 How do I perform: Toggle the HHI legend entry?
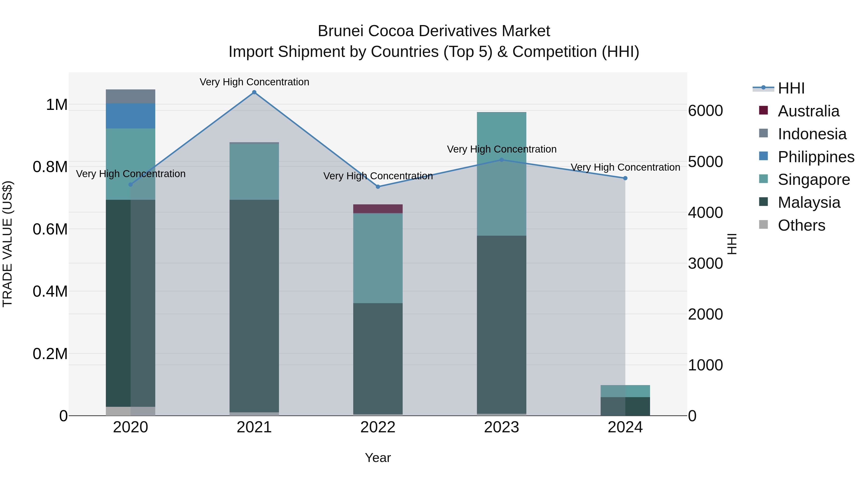coord(779,88)
